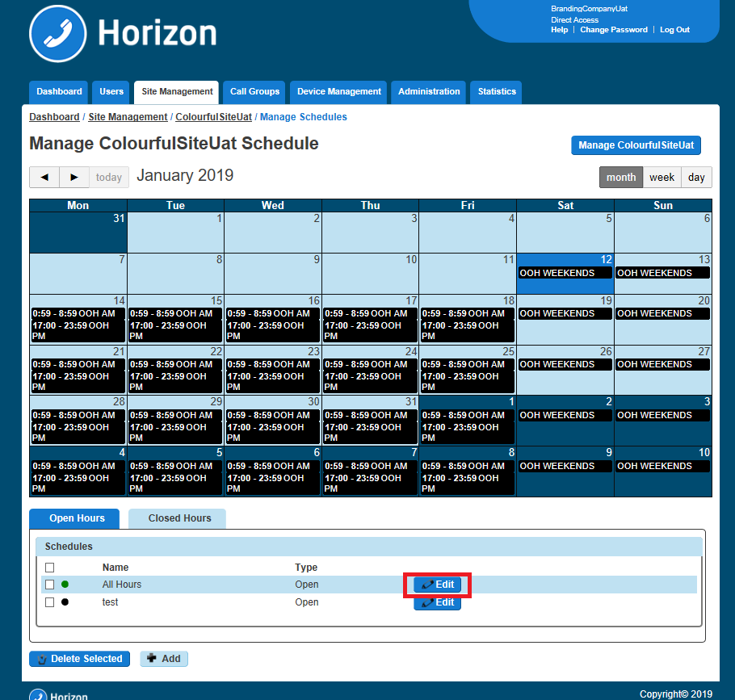Switch calendar to day view
This screenshot has height=700, width=735.
tap(696, 177)
